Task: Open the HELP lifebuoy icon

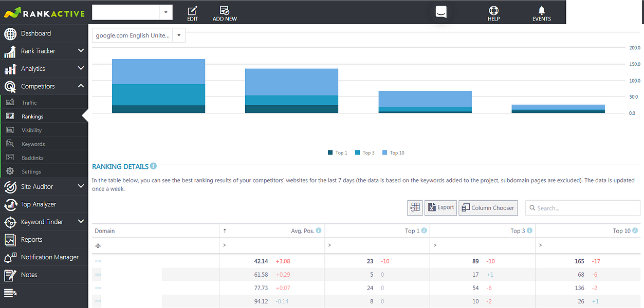Action: pos(494,14)
